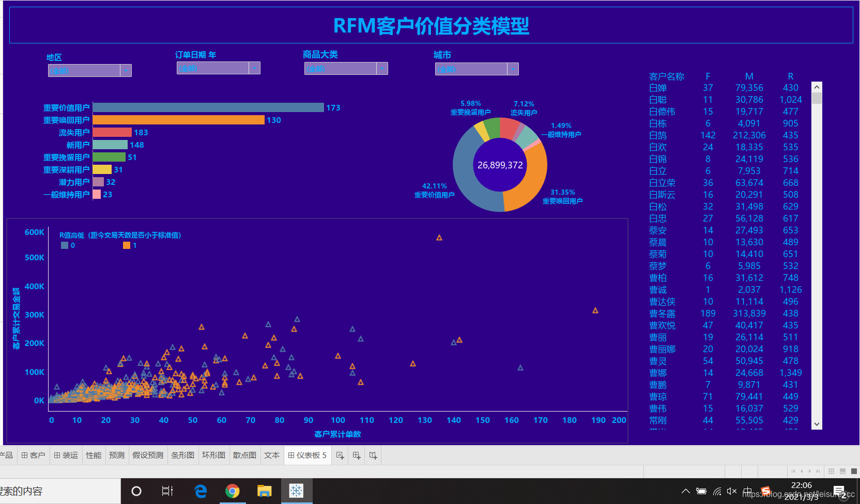Open the 地区 filter dropdown
Image resolution: width=860 pixels, height=504 pixels.
[x=126, y=70]
